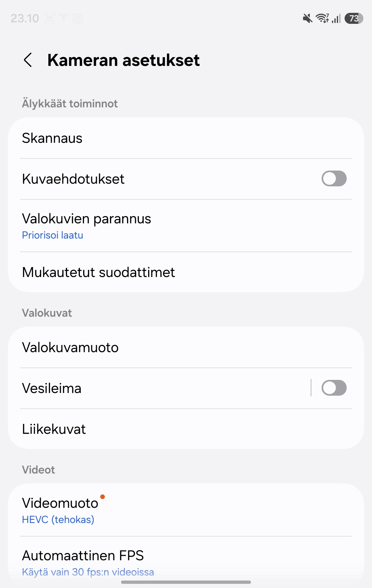
Task: Tap the Kameran asetukset title
Action: tap(123, 60)
